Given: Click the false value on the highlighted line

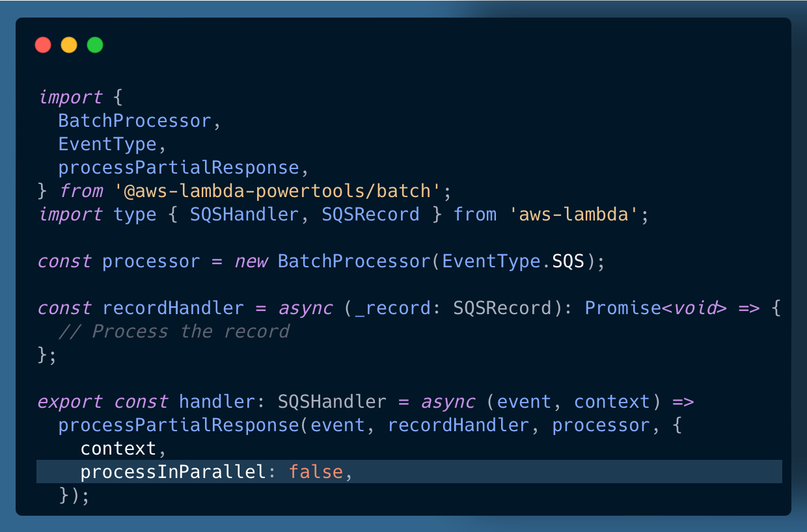Looking at the screenshot, I should [x=316, y=472].
